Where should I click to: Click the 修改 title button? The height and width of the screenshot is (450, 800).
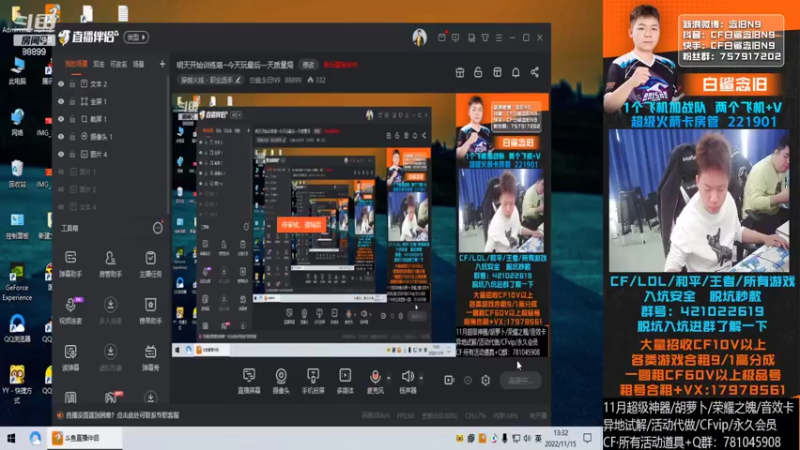click(309, 65)
